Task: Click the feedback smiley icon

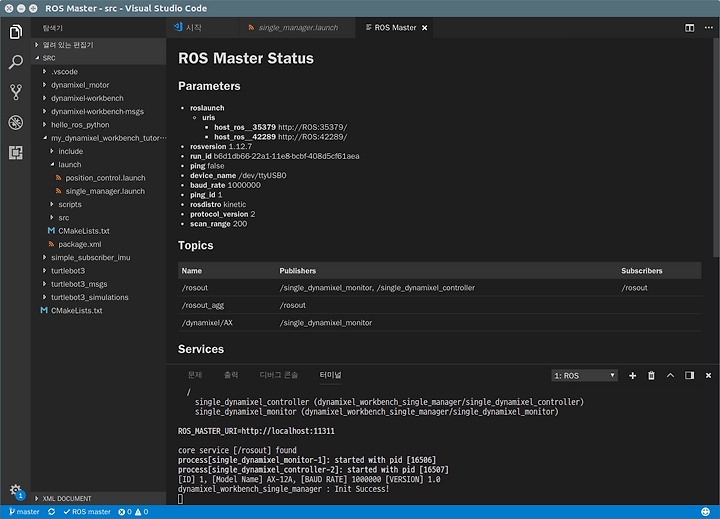Action: (x=706, y=512)
